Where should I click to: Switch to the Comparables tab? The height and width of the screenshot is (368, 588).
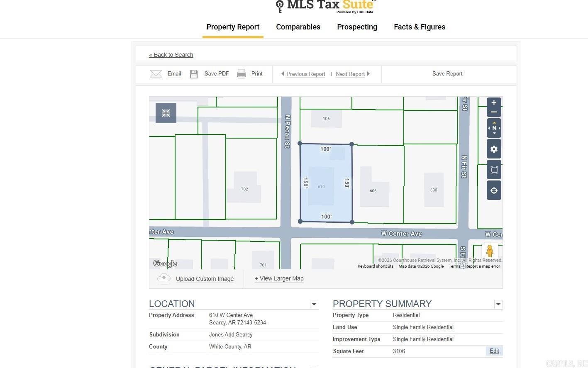click(298, 27)
